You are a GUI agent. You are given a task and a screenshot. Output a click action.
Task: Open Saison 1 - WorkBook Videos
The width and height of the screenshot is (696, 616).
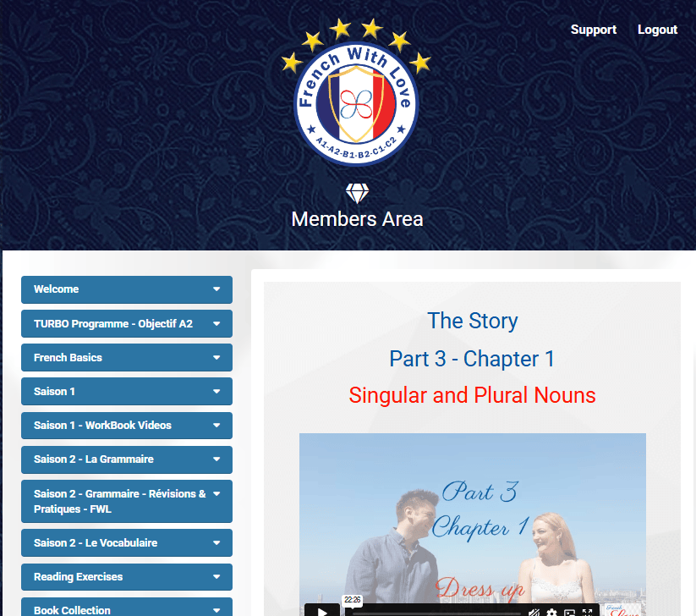point(127,426)
